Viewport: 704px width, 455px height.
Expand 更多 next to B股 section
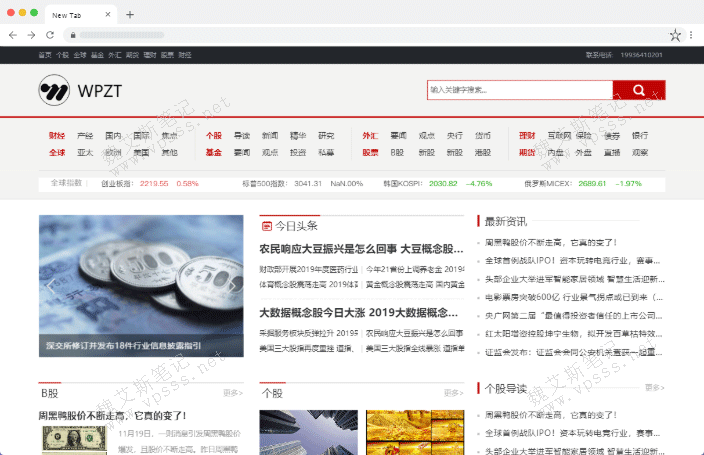(232, 393)
